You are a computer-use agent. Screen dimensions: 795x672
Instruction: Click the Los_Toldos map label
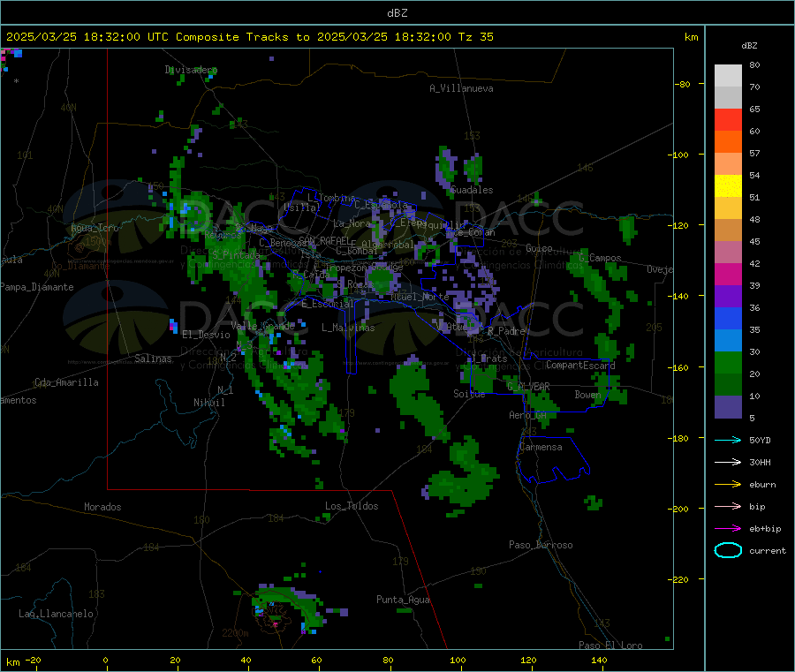click(x=352, y=506)
